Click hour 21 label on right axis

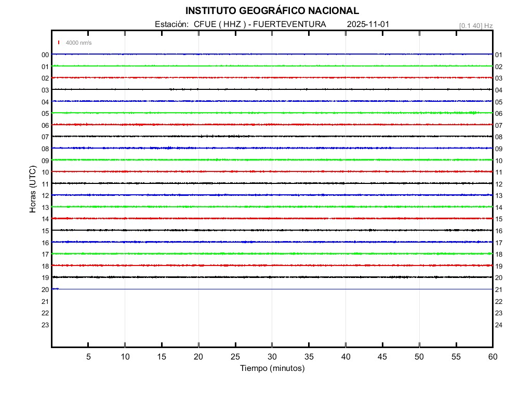point(499,290)
